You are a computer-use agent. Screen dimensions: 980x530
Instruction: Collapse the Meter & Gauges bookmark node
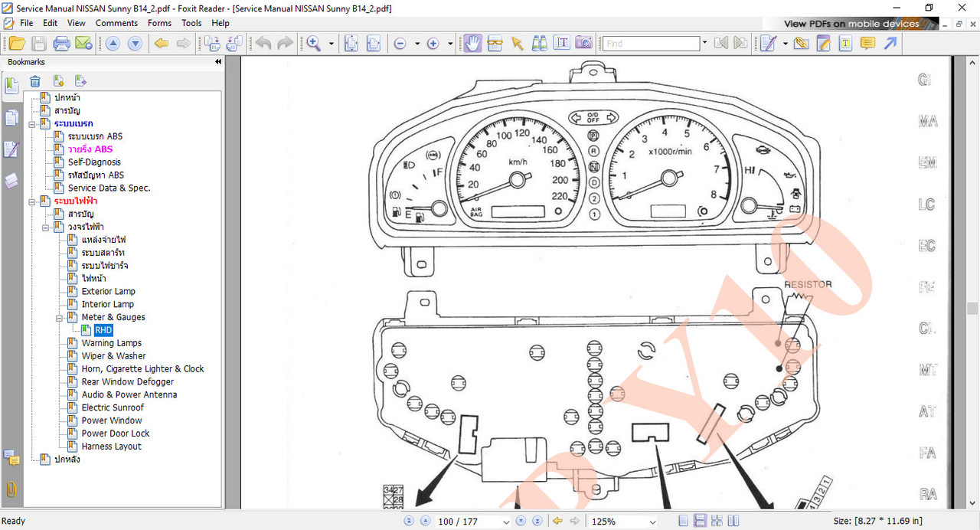pyautogui.click(x=60, y=317)
